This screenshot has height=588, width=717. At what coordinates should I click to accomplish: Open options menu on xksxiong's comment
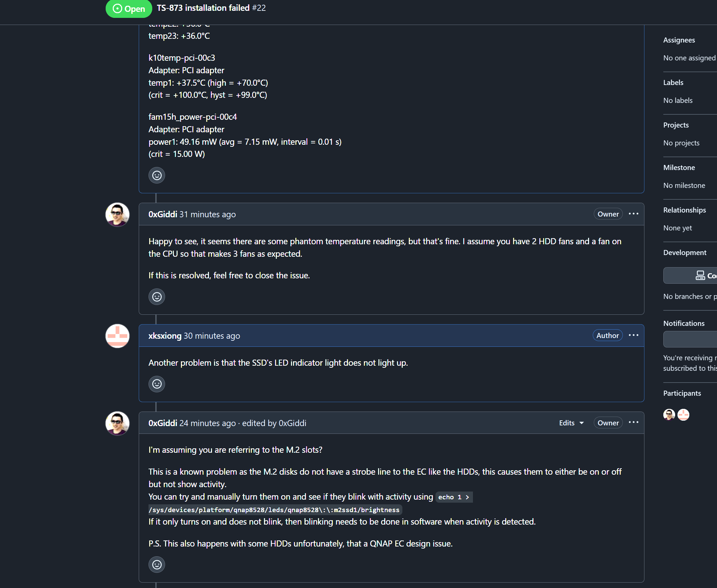[633, 335]
